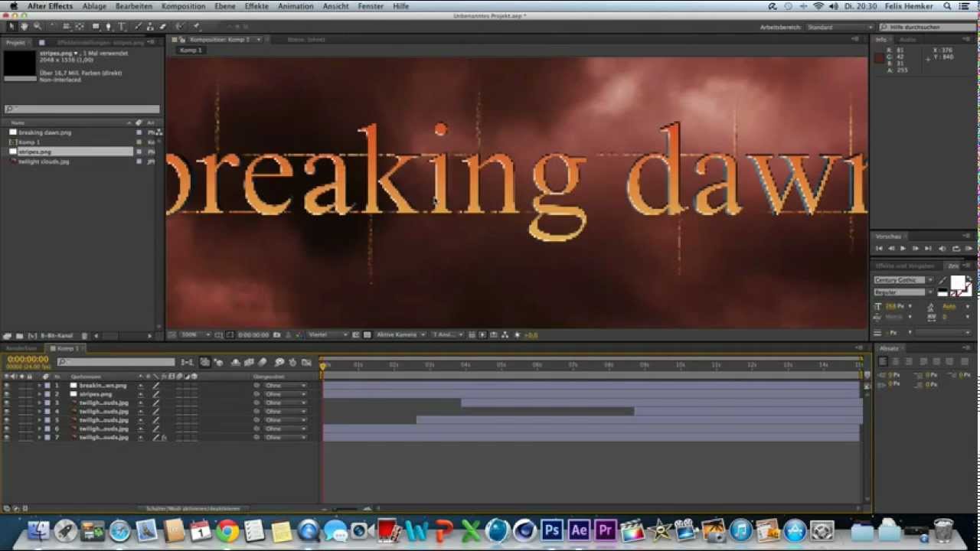
Task: Expand layer 7 properties triangle
Action: coord(39,437)
